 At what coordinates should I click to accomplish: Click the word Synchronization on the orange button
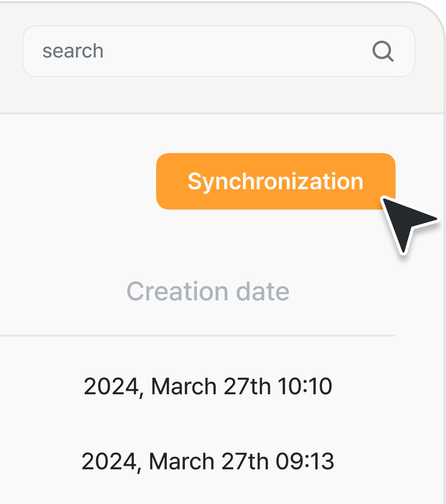point(275,181)
